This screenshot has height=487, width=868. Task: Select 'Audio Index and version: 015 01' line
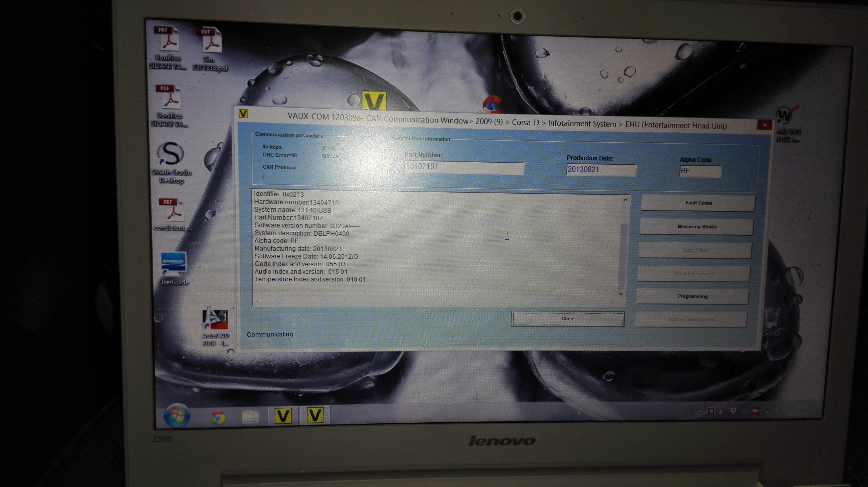pos(301,272)
